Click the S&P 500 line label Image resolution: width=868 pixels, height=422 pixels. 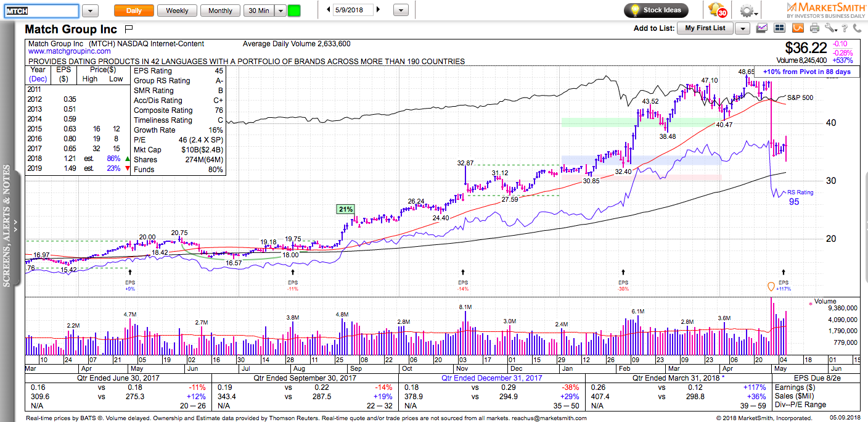801,97
